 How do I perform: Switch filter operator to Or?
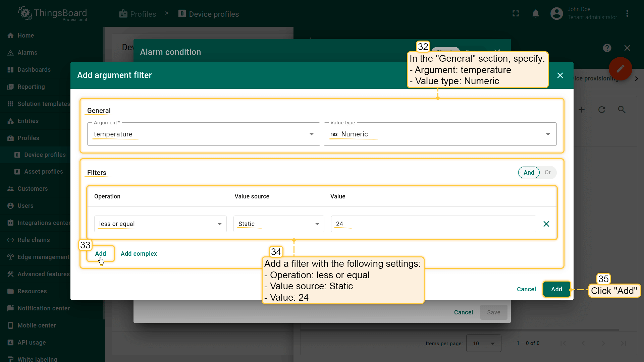pos(547,173)
